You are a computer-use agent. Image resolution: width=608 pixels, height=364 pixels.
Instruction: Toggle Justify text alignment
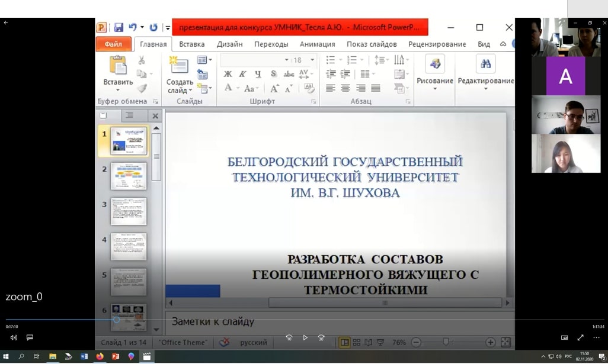(375, 88)
